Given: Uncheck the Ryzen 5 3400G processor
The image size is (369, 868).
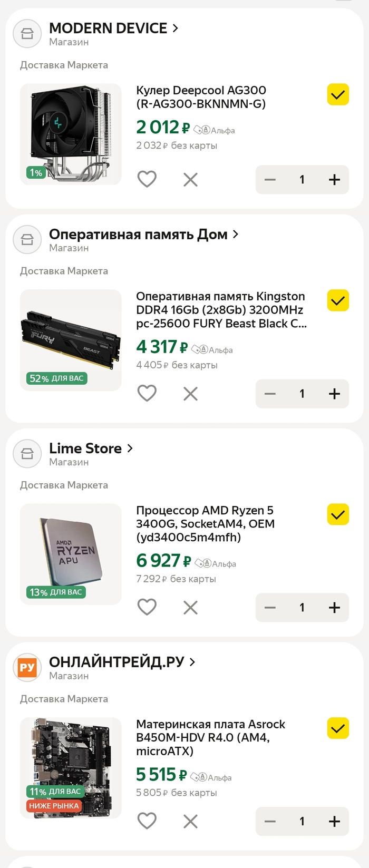Looking at the screenshot, I should (x=337, y=515).
